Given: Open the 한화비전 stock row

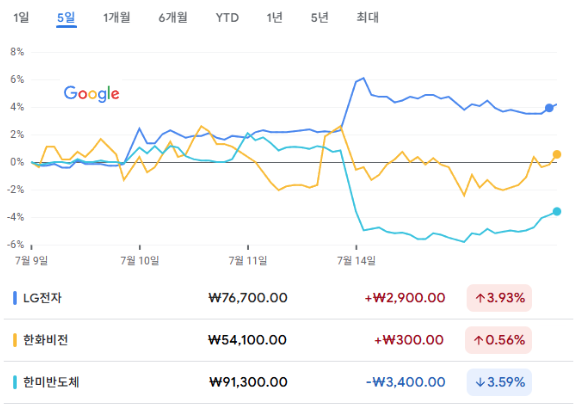Looking at the screenshot, I should click(289, 340).
